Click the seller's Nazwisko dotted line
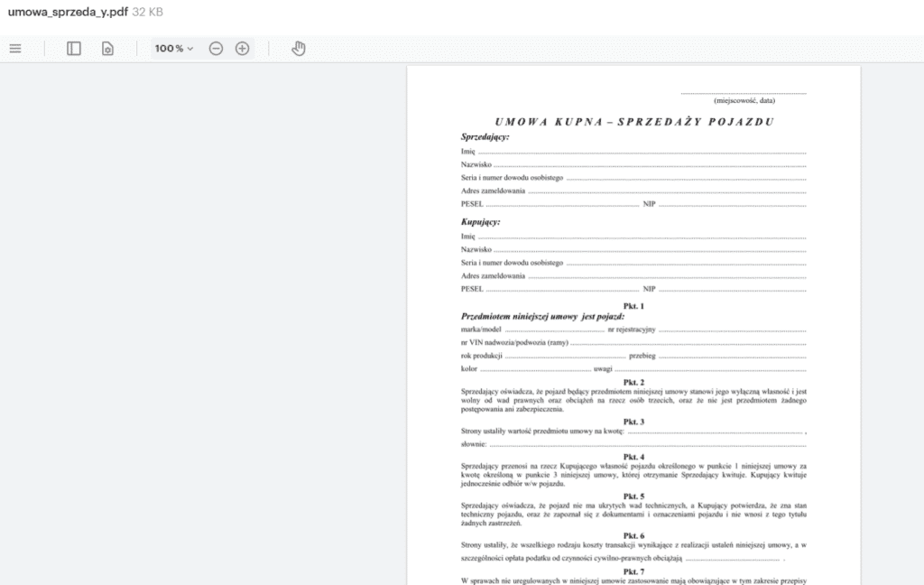The width and height of the screenshot is (924, 585). pyautogui.click(x=650, y=164)
